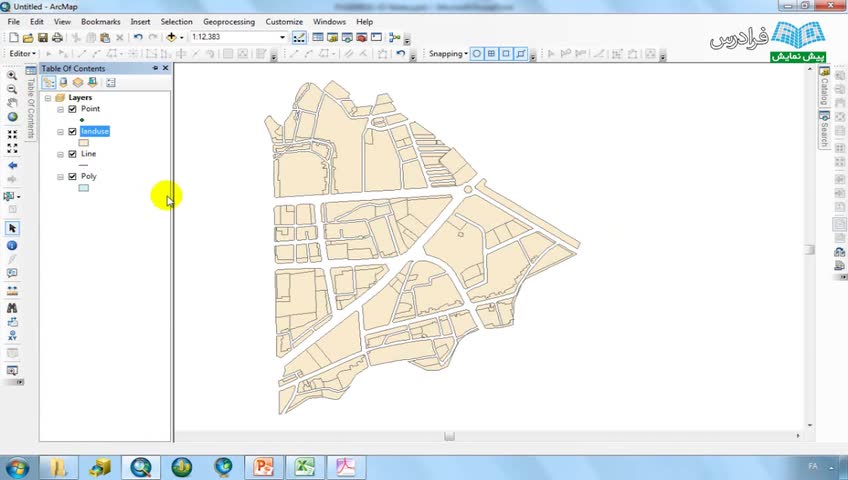Open PowerPoint from the taskbar
Image resolution: width=848 pixels, height=480 pixels.
[x=264, y=467]
